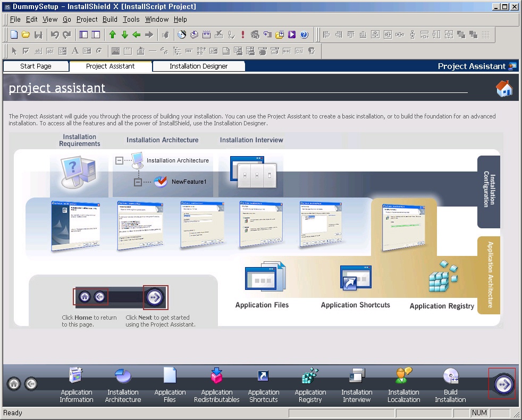Viewport: 522px width, 420px height.
Task: Click the red exclamation mark icon
Action: pyautogui.click(x=243, y=35)
